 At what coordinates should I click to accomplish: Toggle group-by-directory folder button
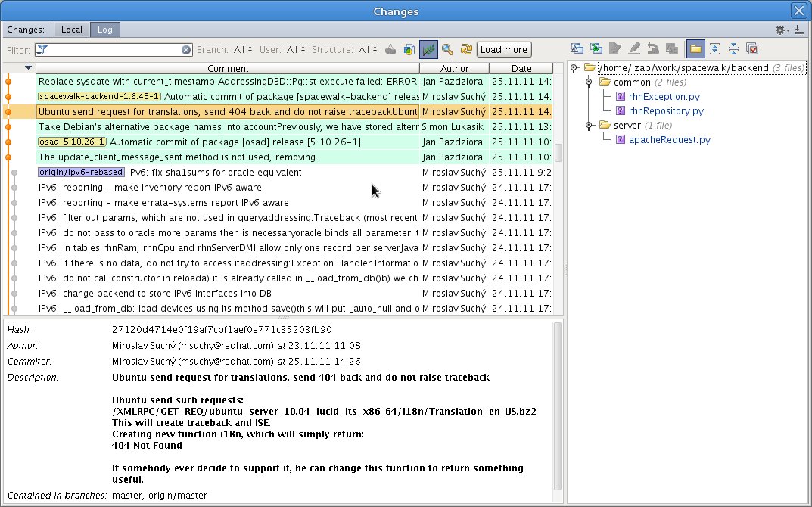[695, 49]
